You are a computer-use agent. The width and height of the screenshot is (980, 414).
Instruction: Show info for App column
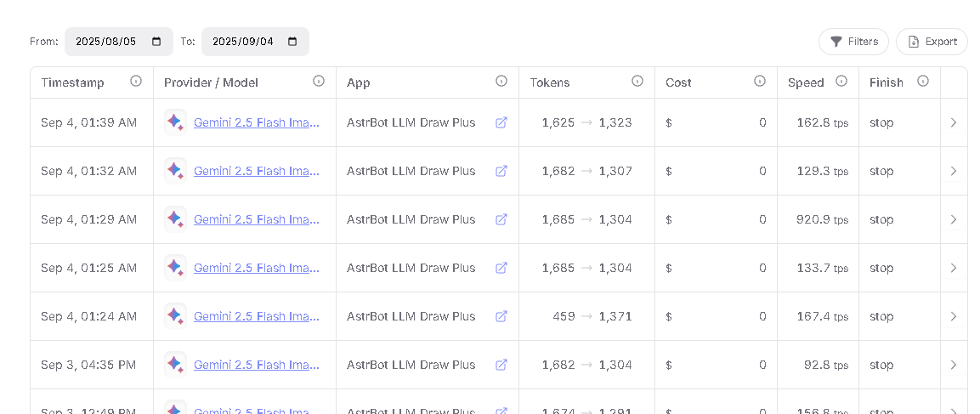coord(501,81)
